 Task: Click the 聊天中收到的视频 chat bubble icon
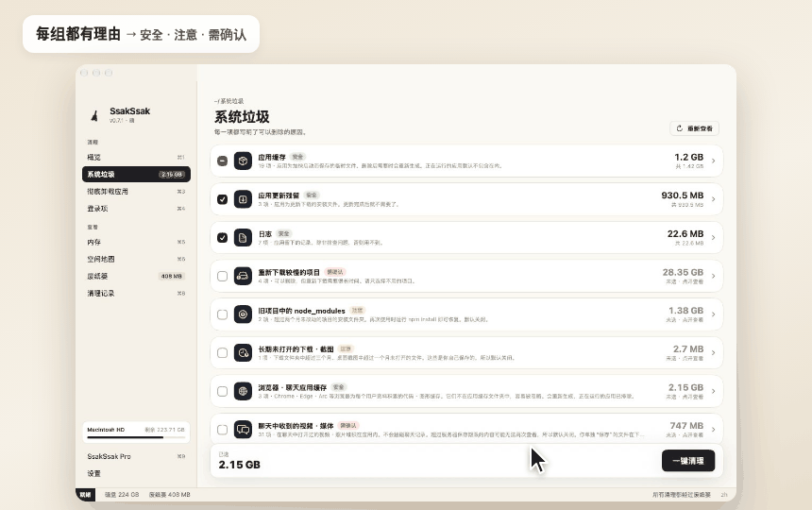pos(243,429)
